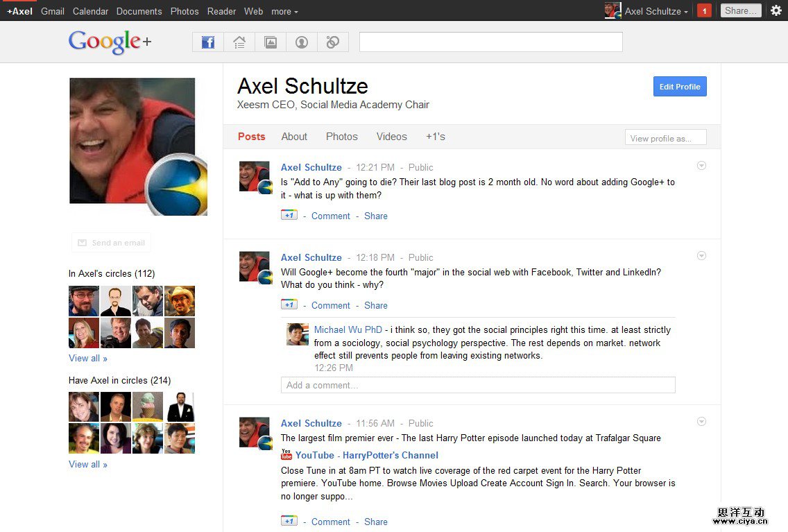
Task: Click the man in tuxedo thumbnail
Action: (180, 406)
